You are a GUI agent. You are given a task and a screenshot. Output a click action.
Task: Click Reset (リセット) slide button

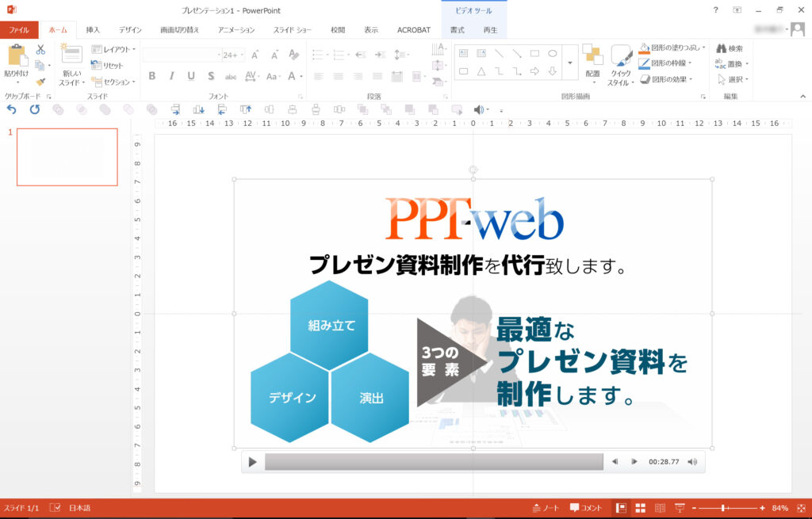click(x=107, y=65)
